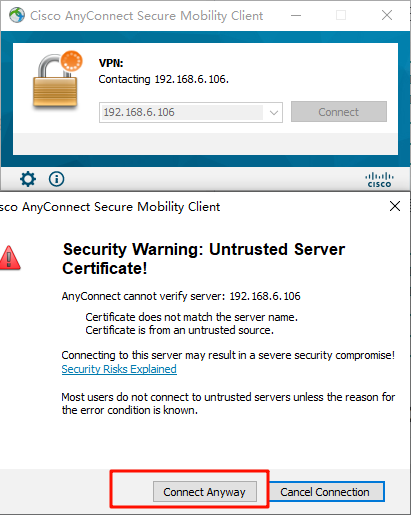Click the AnyConnect globe icon in title bar

pos(17,15)
